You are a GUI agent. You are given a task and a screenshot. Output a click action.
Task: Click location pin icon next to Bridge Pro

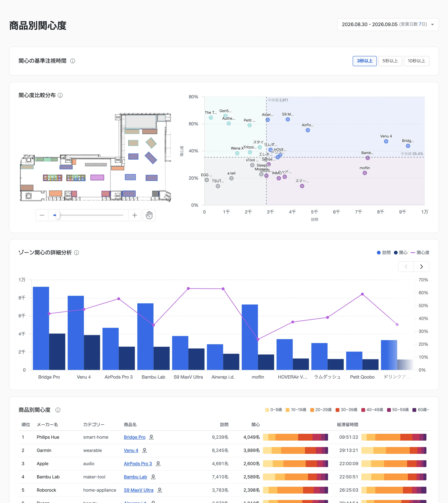coord(151,437)
